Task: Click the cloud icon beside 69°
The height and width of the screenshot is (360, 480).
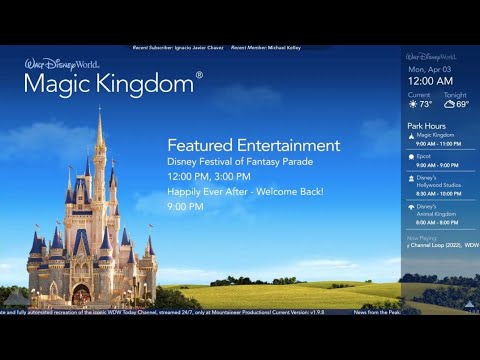Action: pos(449,104)
